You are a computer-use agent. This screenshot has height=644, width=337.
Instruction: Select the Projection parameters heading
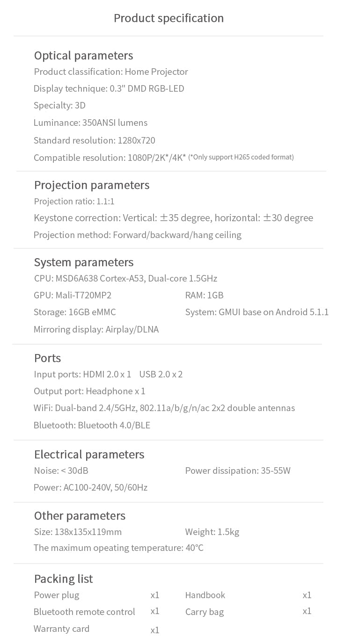[x=92, y=185]
